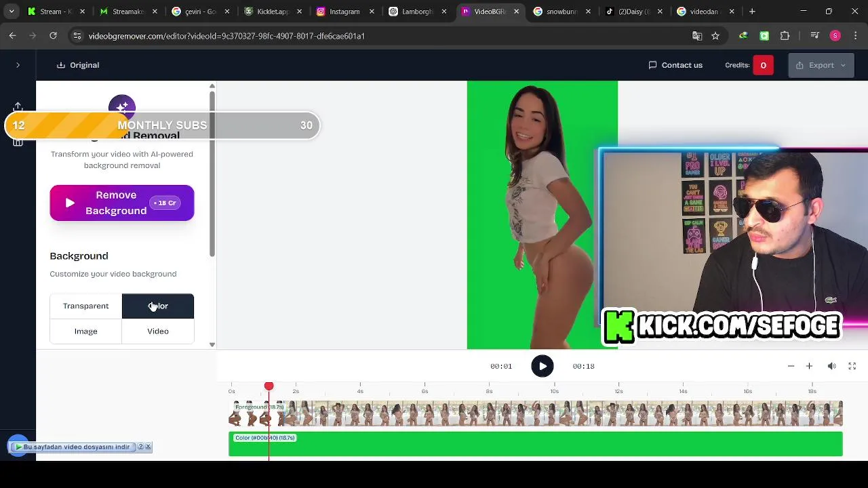This screenshot has width=868, height=488.
Task: Close the video download bar
Action: pos(148,447)
